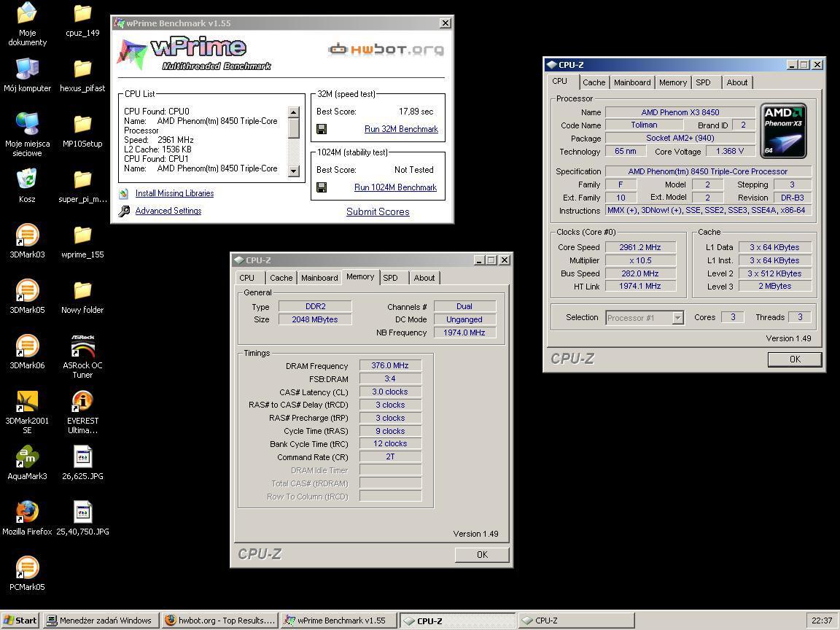The height and width of the screenshot is (630, 840).
Task: Switch to About tab in right CPU-Z window
Action: point(737,82)
